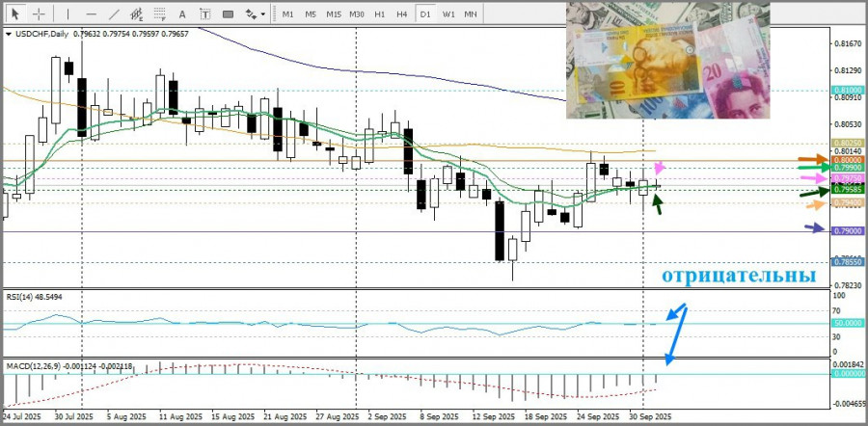This screenshot has height=426, width=868.
Task: Expand the USDCHF,Daily chart menu triangle
Action: pyautogui.click(x=9, y=34)
